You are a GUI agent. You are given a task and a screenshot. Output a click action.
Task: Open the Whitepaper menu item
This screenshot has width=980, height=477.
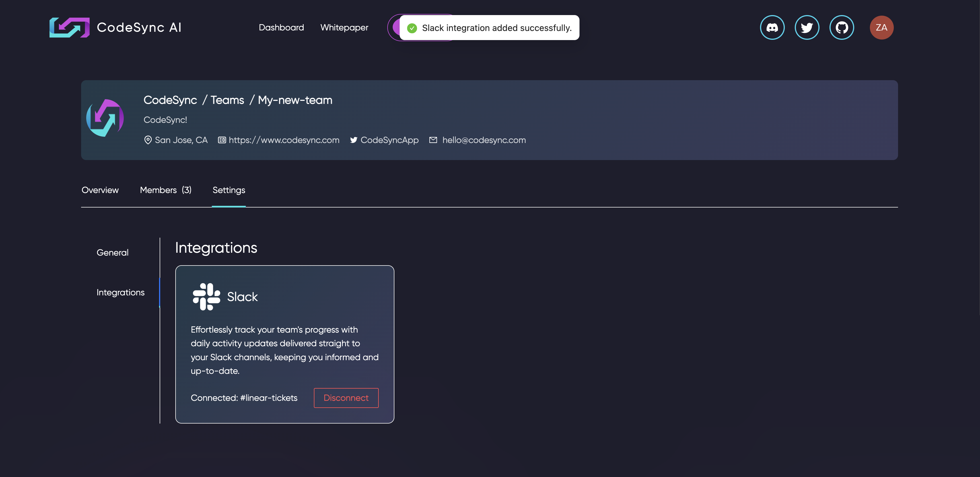point(344,27)
